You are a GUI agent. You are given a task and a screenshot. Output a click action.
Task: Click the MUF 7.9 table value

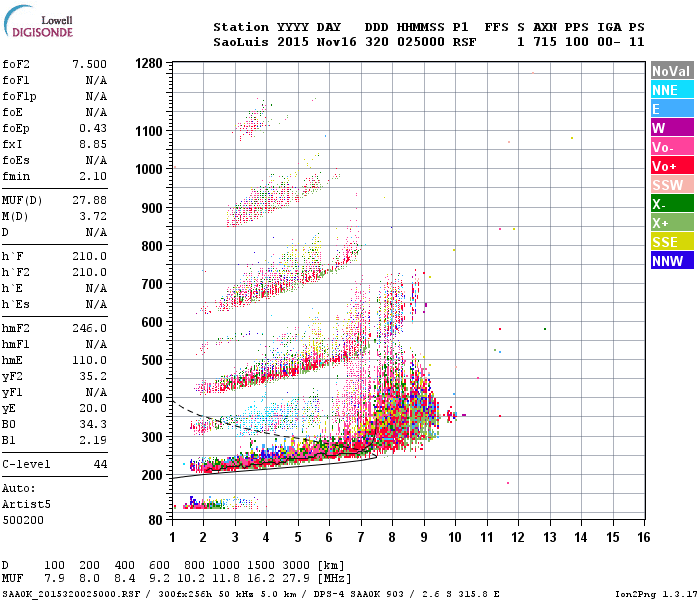[54, 579]
